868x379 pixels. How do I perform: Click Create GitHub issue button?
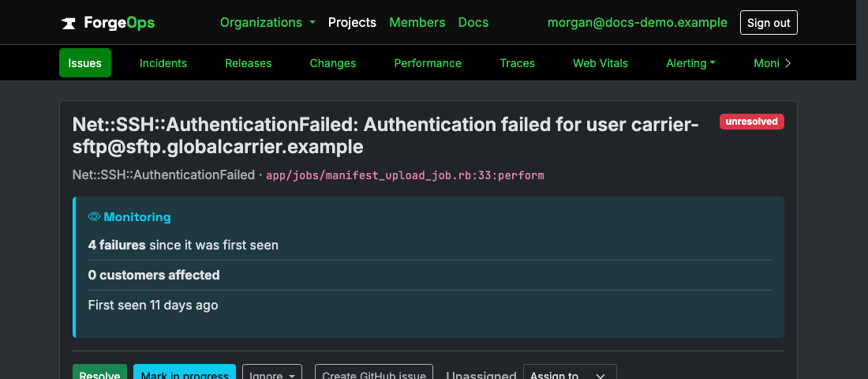point(374,372)
